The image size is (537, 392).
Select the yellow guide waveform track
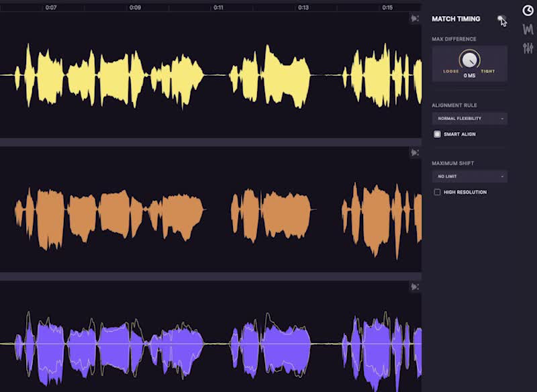201,74
